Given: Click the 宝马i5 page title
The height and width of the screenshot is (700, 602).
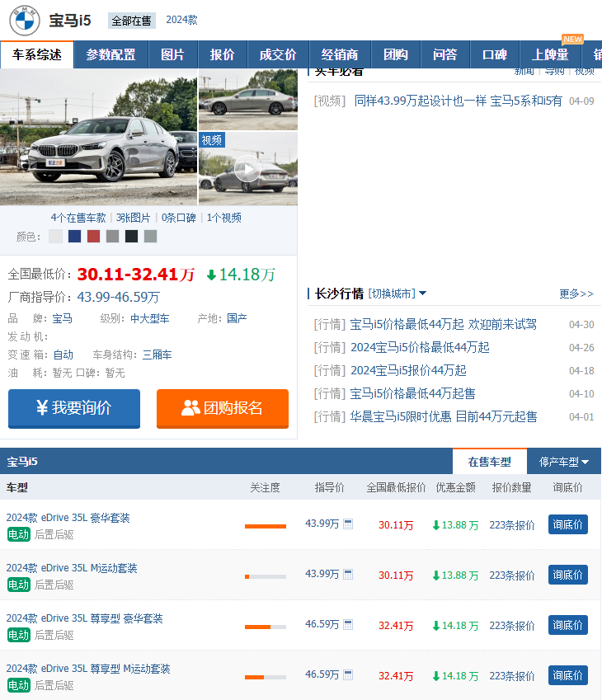Looking at the screenshot, I should 70,21.
